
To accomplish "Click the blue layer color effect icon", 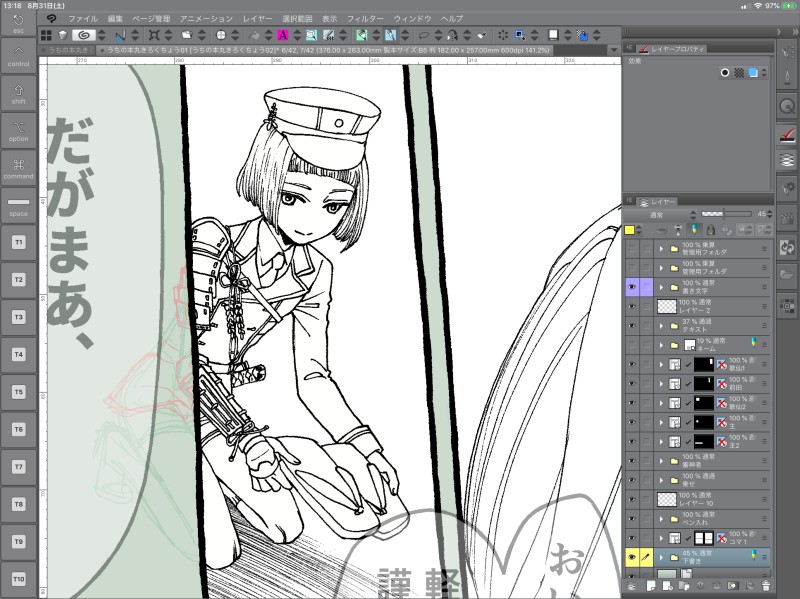I will (753, 73).
